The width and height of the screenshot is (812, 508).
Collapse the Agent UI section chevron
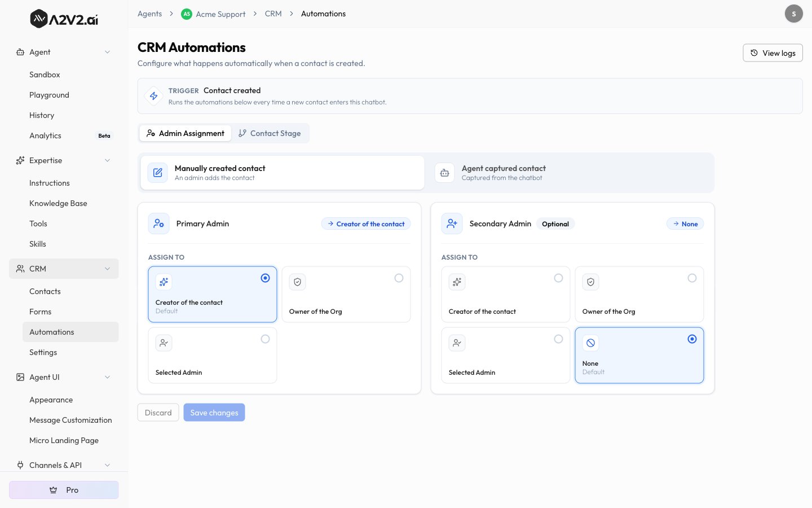(107, 377)
